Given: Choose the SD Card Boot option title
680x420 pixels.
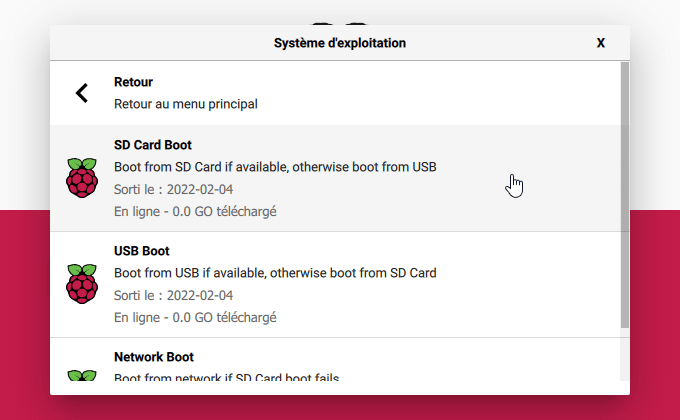Looking at the screenshot, I should coord(153,145).
